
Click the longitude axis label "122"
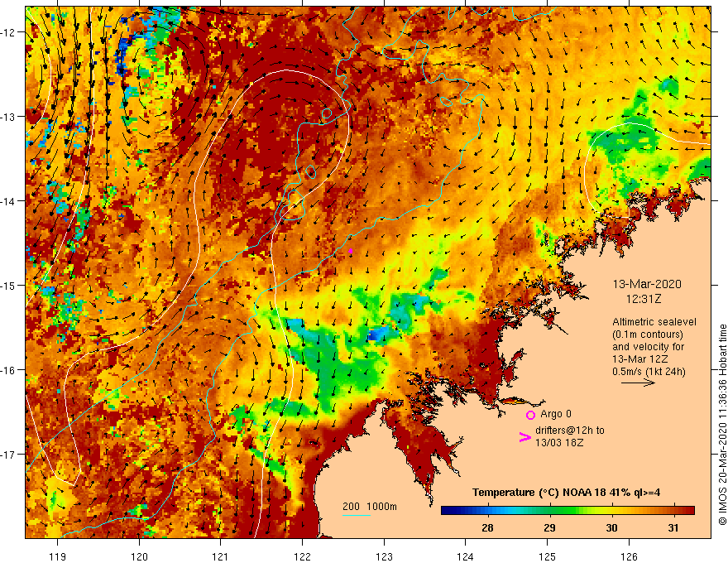302,556
